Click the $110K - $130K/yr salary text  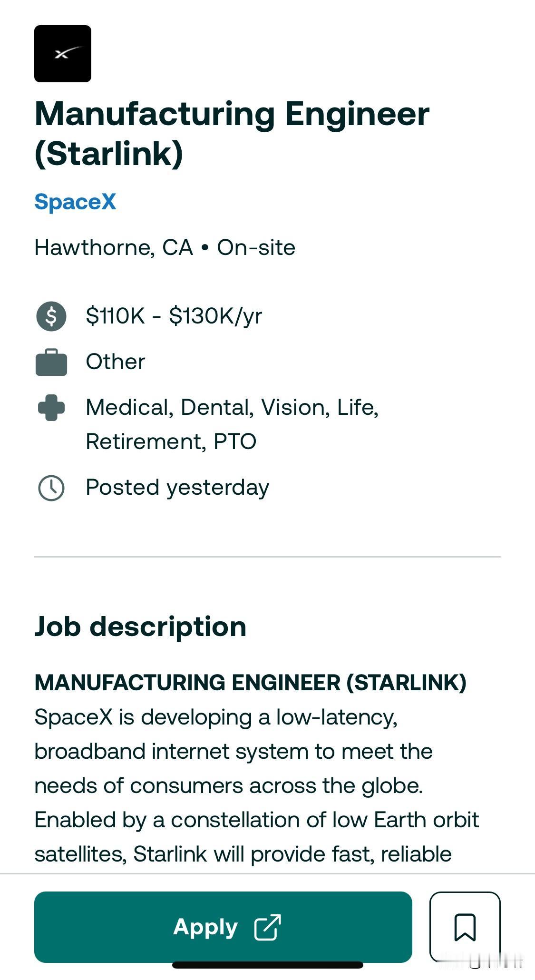click(x=174, y=316)
